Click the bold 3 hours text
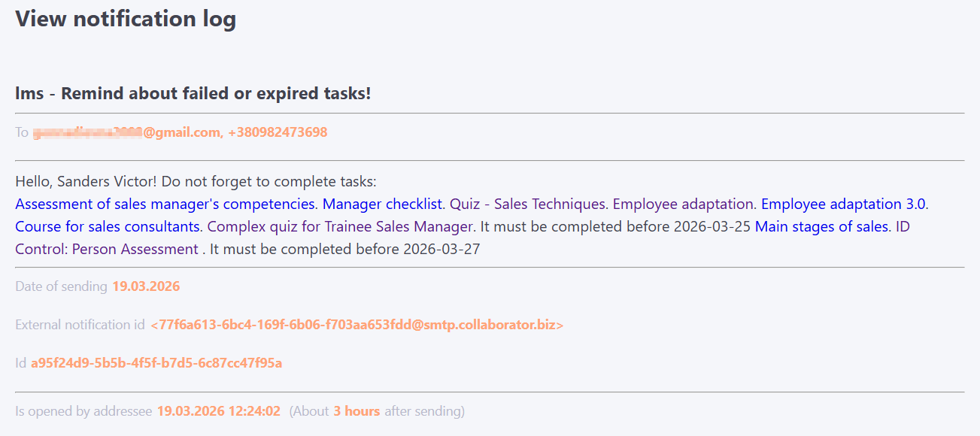This screenshot has height=436, width=980. (x=357, y=411)
